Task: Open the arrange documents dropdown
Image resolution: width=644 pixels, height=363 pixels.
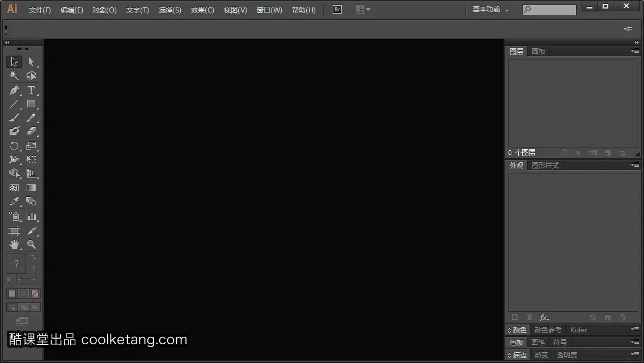Action: [x=362, y=10]
